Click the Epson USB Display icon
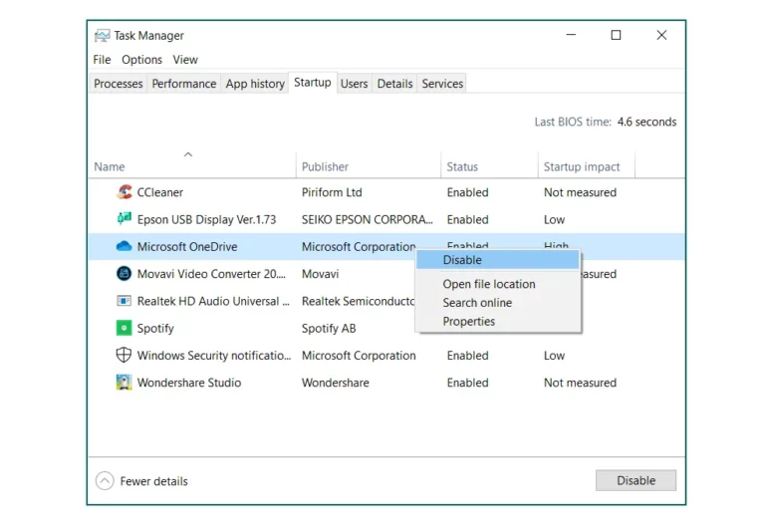This screenshot has height=532, width=765. pyautogui.click(x=124, y=218)
